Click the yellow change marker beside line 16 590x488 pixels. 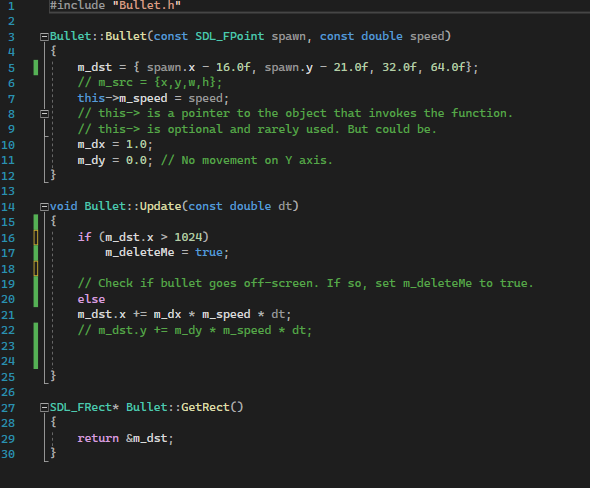[x=36, y=237]
